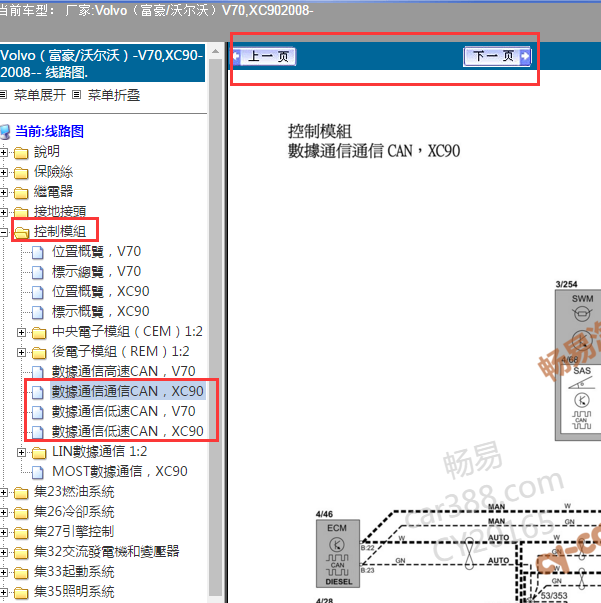Screen dimensions: 601x603
Task: Click the 控制模組 open folder icon
Action: [22, 233]
